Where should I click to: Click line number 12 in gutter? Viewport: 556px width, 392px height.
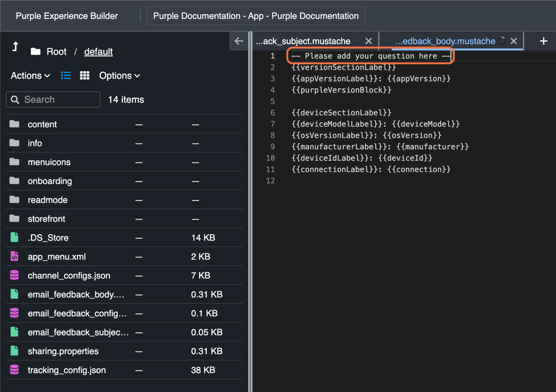270,180
